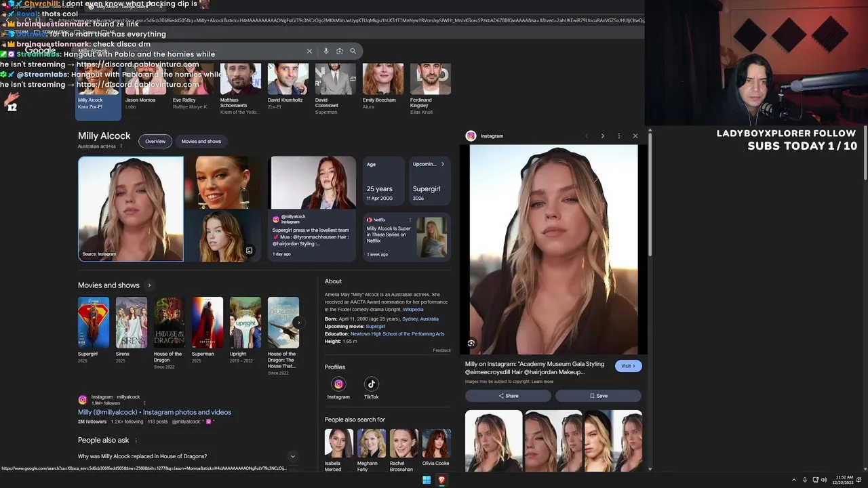Share the previewed image

[508, 396]
